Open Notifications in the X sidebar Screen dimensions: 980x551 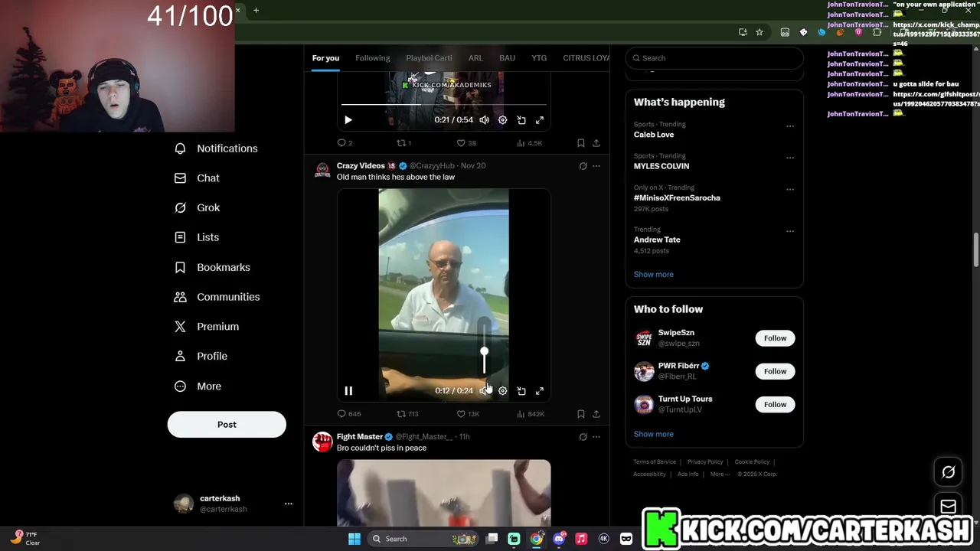(x=217, y=148)
